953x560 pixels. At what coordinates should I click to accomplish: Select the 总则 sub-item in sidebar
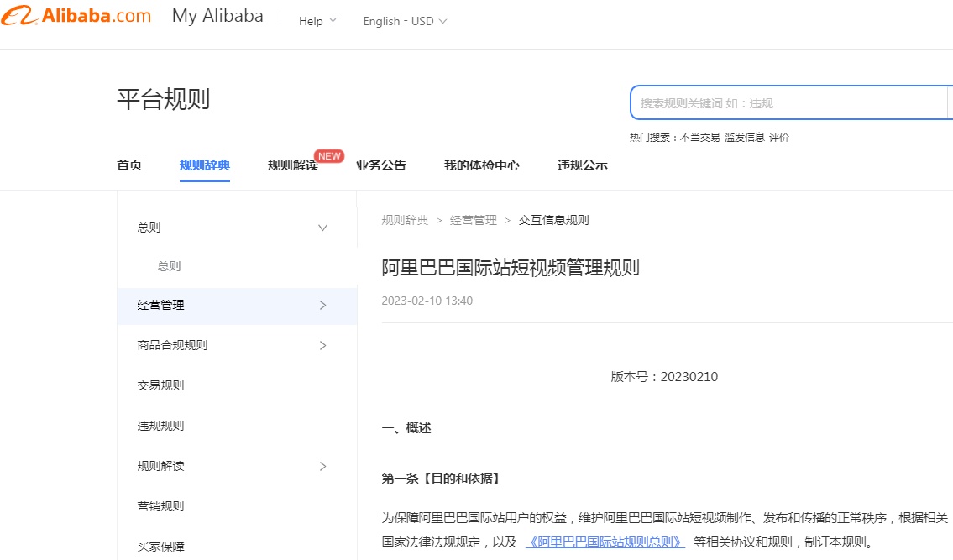pyautogui.click(x=169, y=265)
